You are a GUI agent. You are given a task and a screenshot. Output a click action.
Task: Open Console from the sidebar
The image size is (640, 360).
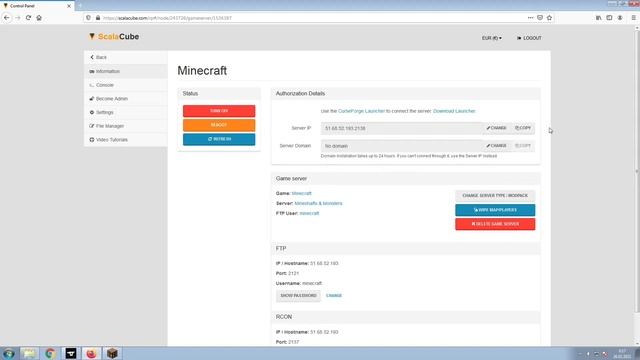126,85
